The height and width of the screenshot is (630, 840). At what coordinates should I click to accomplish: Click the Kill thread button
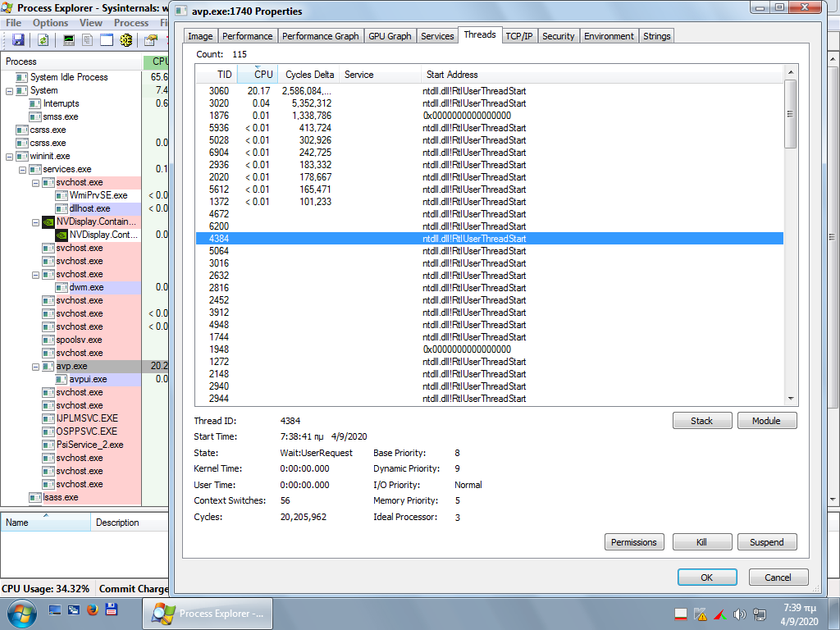(x=702, y=542)
